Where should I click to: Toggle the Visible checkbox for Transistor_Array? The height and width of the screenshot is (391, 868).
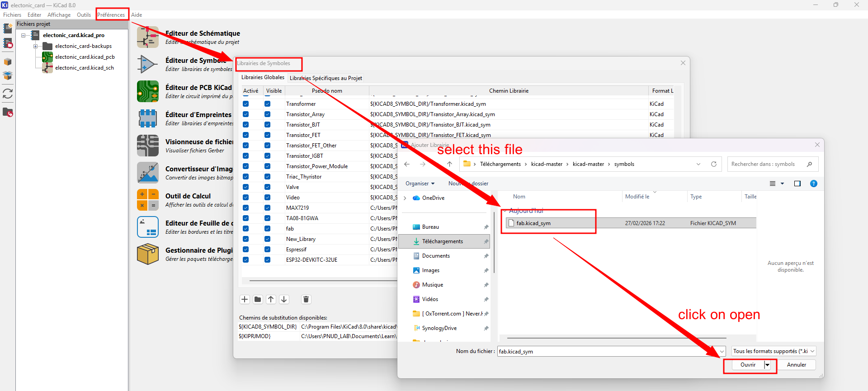click(x=267, y=114)
